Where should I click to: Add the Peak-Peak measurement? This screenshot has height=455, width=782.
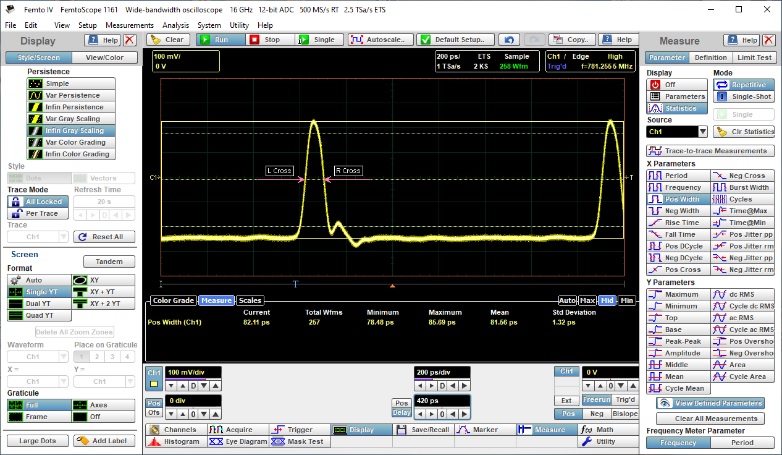[676, 342]
